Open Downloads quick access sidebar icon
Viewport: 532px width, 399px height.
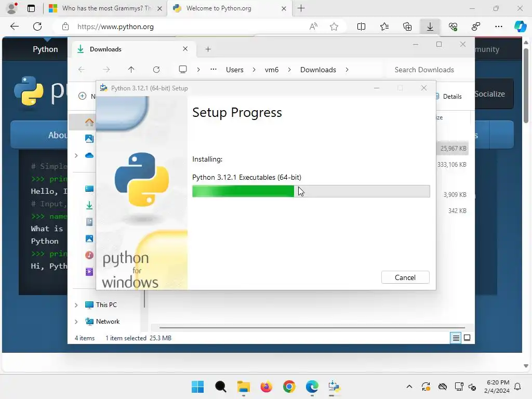(89, 205)
